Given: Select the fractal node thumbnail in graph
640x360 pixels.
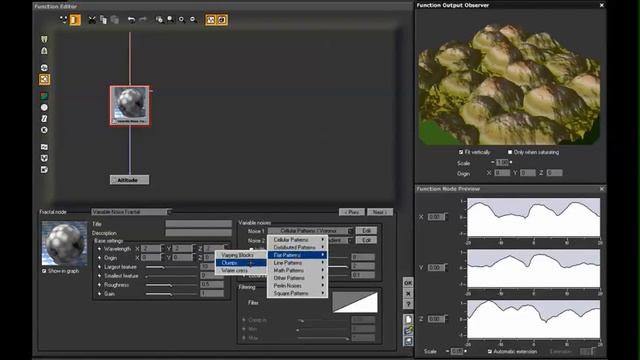Looking at the screenshot, I should click(130, 105).
